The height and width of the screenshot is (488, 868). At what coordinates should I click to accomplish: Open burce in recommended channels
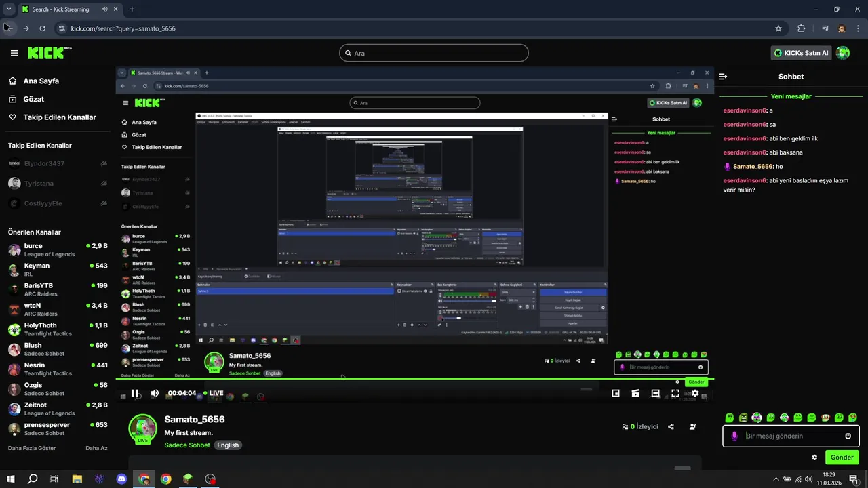58,250
